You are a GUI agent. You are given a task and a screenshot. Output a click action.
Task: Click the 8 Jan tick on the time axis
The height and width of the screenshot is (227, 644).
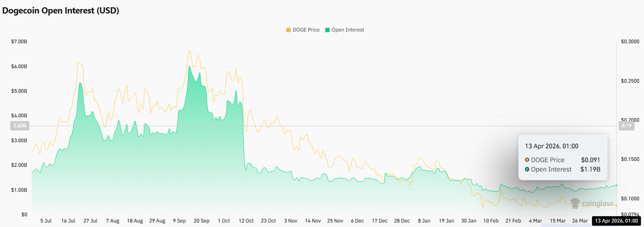424,221
